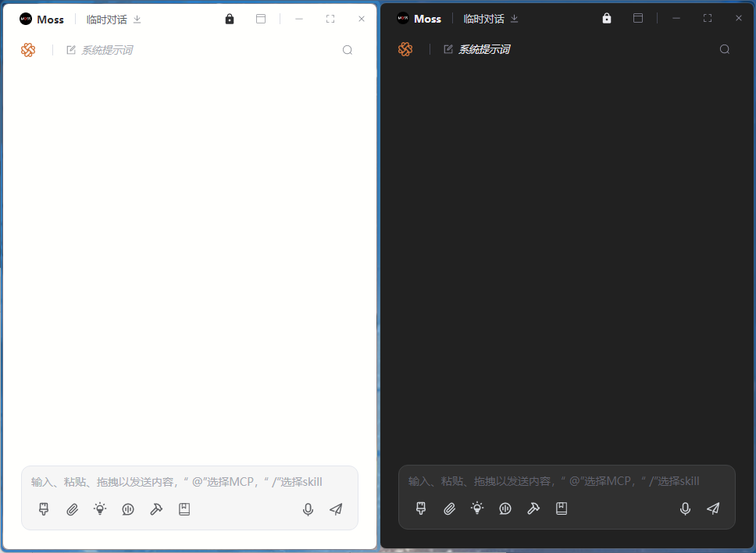The image size is (756, 553).
Task: Click the lightbulb icon in light window
Action: tap(100, 508)
